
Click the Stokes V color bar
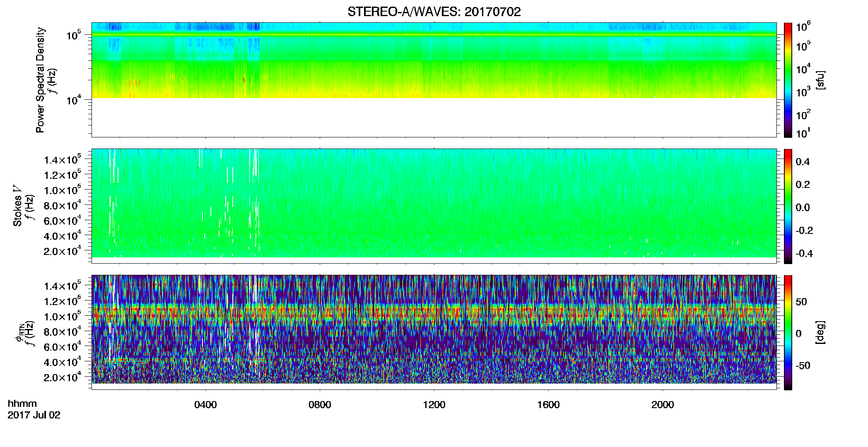click(x=788, y=206)
